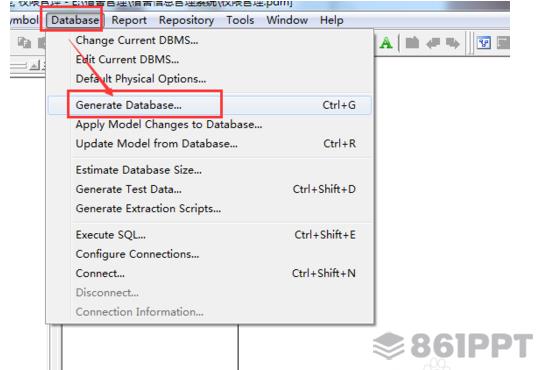Click the green A text format icon
The height and width of the screenshot is (370, 543).
386,43
